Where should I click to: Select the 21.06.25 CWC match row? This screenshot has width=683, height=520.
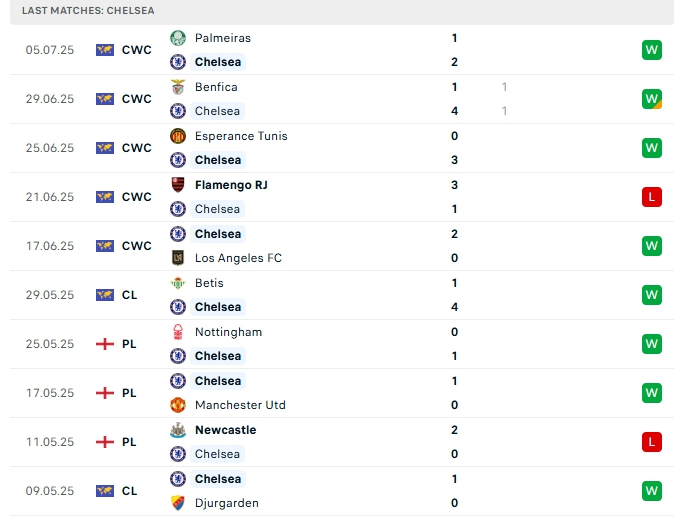coord(340,197)
